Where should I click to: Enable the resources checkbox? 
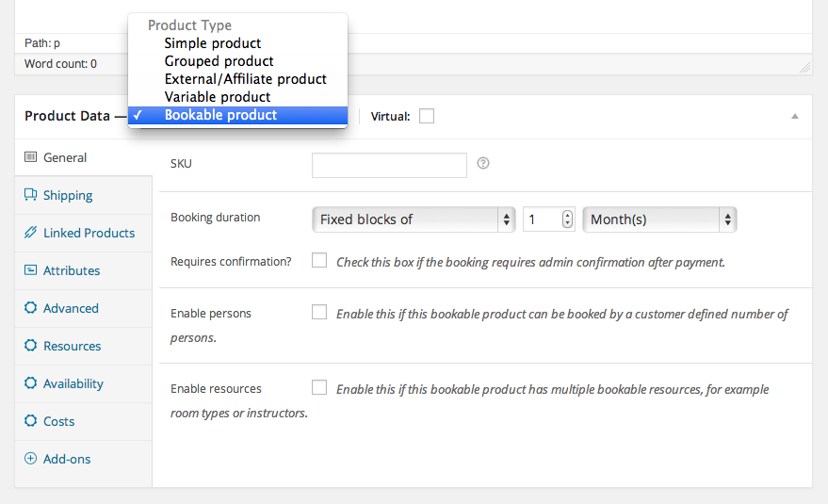[319, 387]
